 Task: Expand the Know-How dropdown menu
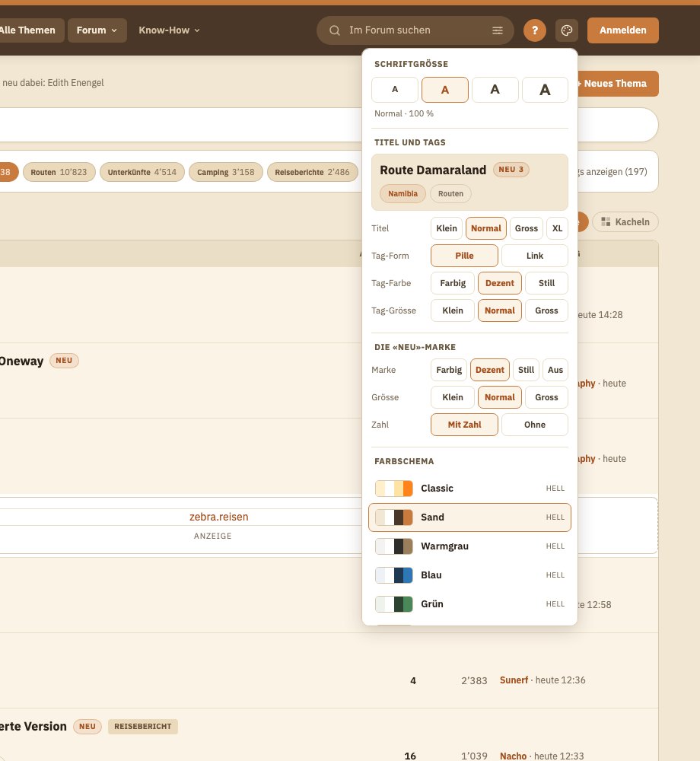click(170, 30)
